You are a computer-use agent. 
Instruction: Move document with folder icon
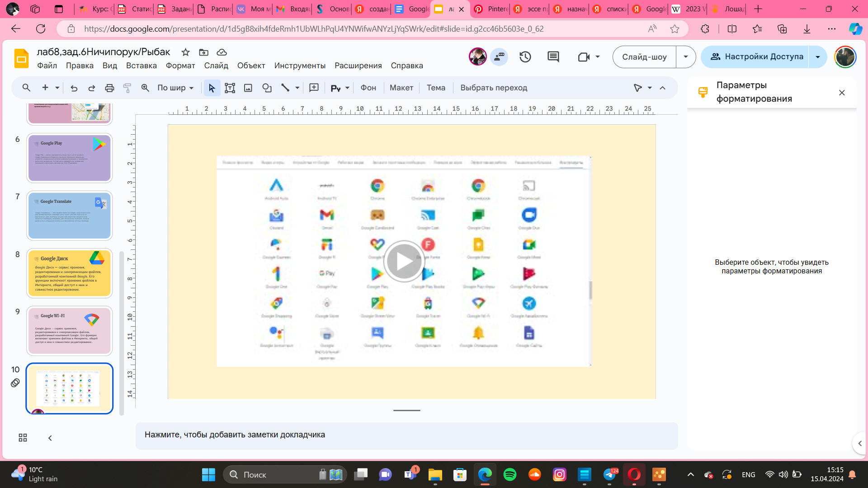[204, 52]
